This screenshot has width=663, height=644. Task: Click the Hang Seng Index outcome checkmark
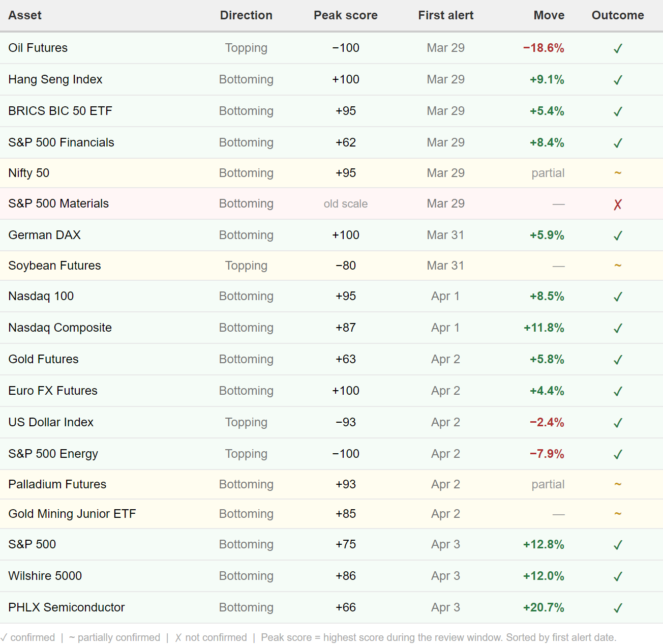point(618,80)
